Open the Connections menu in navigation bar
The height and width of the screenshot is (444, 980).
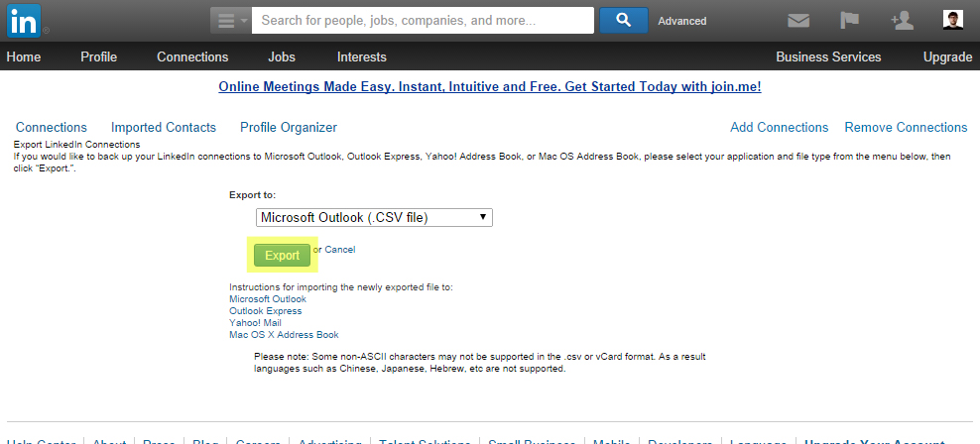(192, 57)
